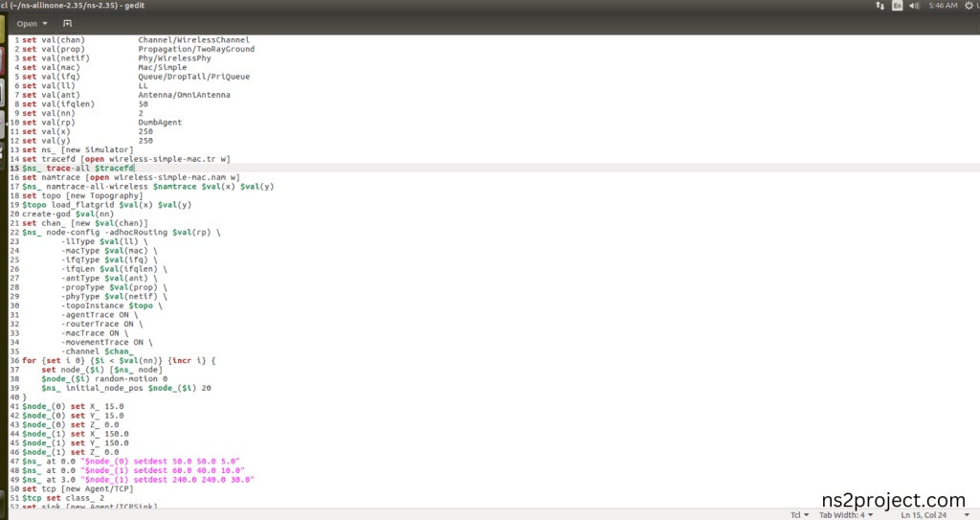Click the 'setdest 60.0 40.0 10.0' string
Viewport: 980px width, 520px height.
point(163,470)
